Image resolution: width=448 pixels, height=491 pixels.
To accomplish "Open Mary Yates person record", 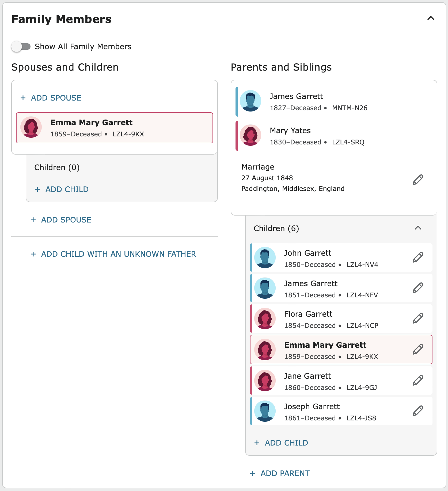I will pos(290,131).
